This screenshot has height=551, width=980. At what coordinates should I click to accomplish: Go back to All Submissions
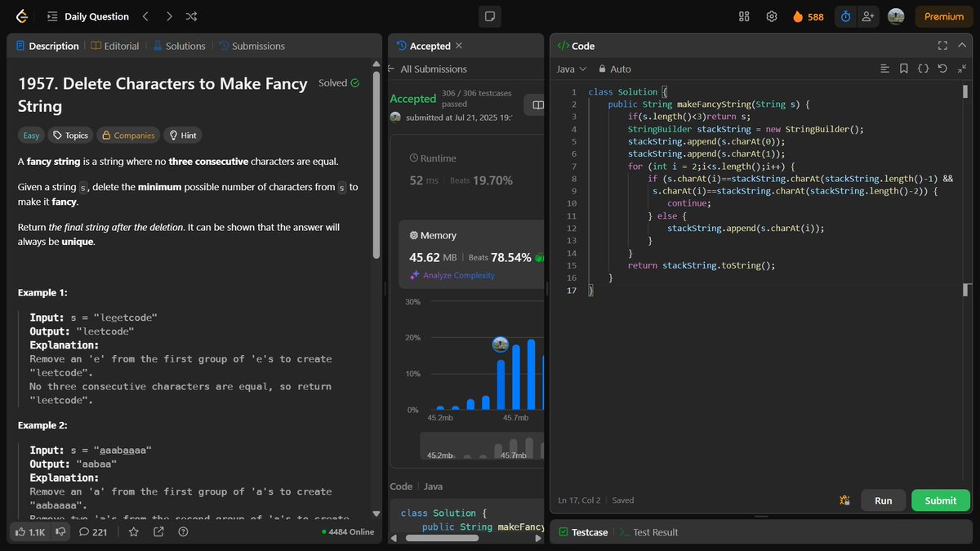[x=428, y=69]
